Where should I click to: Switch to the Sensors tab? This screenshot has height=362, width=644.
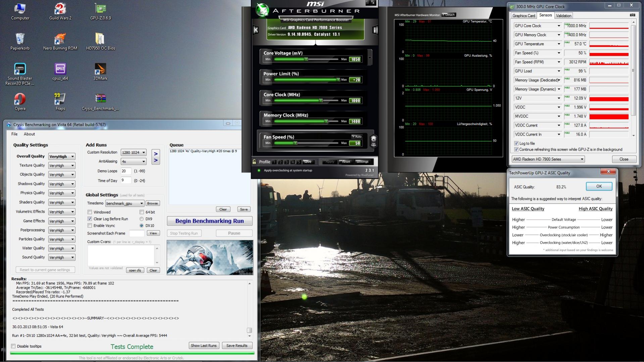(x=545, y=15)
